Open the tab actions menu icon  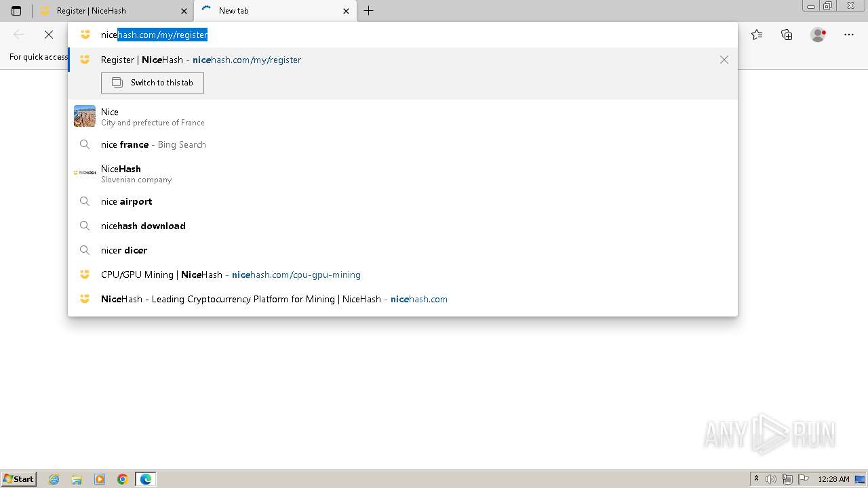click(16, 11)
